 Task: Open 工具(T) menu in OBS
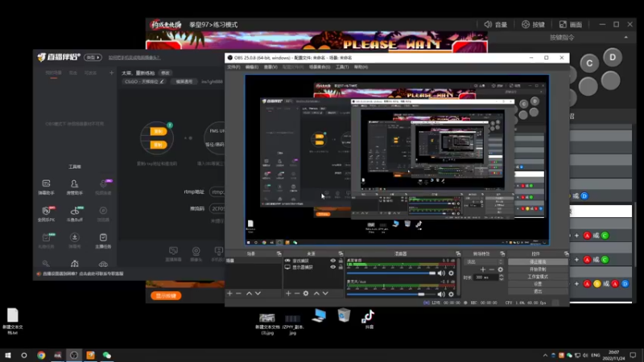pyautogui.click(x=342, y=67)
